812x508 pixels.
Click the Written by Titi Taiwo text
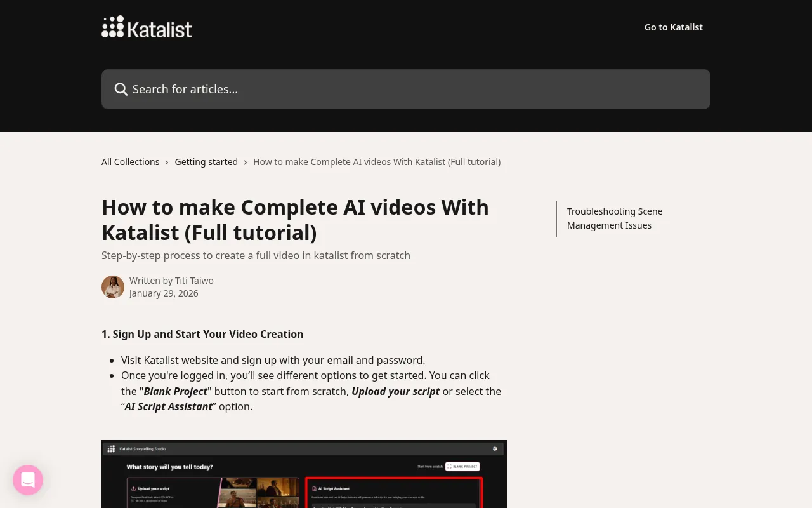171,281
